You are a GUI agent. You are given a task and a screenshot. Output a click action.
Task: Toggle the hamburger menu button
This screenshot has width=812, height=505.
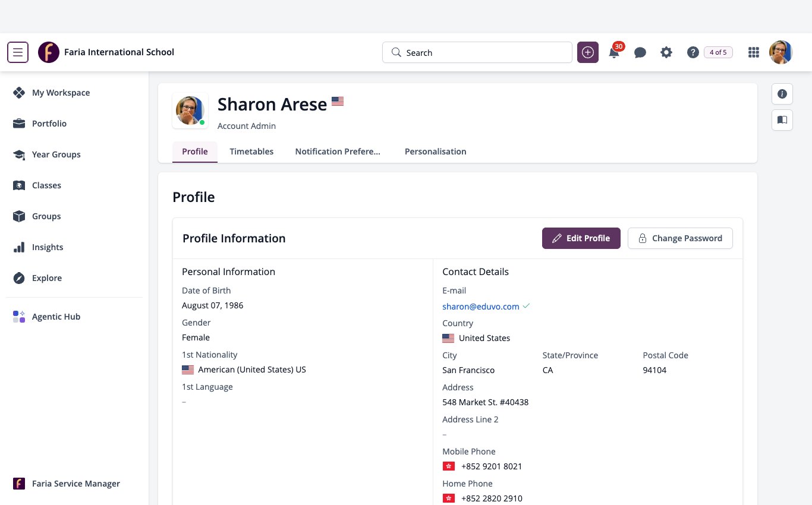18,52
